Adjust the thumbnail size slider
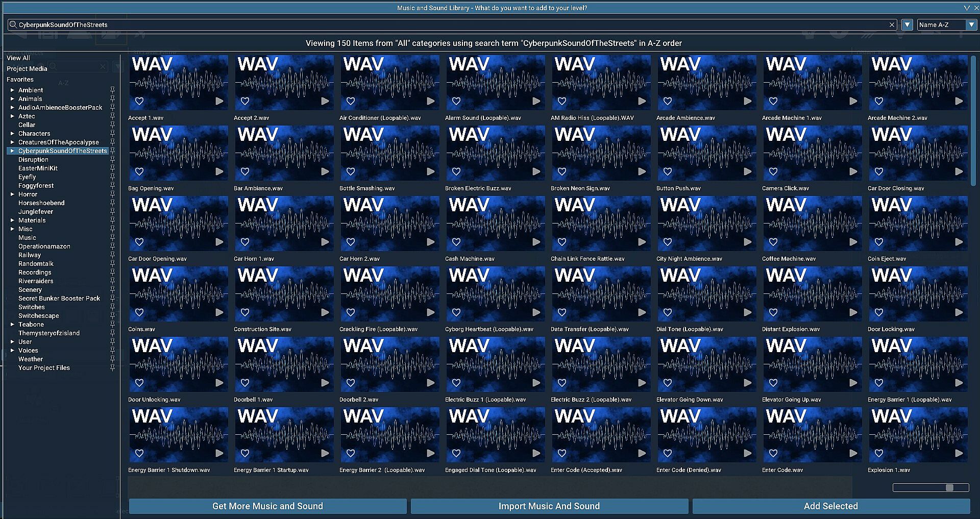The image size is (980, 519). [949, 488]
